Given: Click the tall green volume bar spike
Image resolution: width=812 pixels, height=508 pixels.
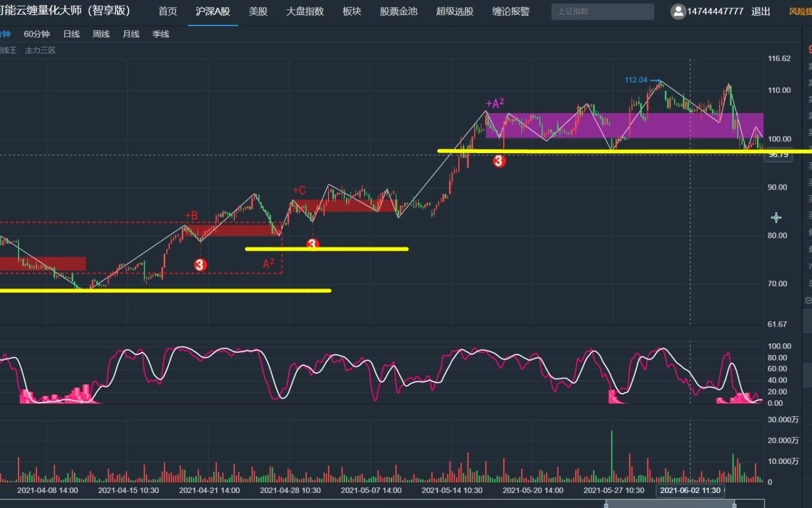Looking at the screenshot, I should 611,456.
